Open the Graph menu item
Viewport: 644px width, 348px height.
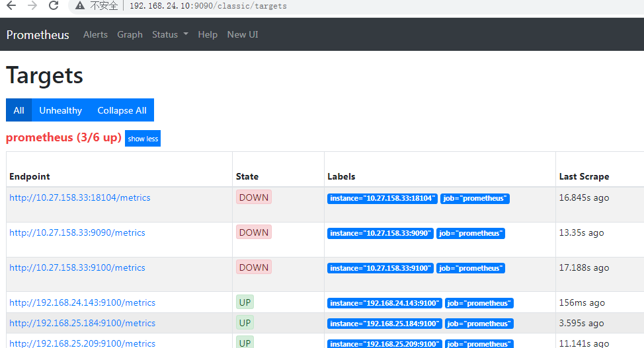coord(130,34)
